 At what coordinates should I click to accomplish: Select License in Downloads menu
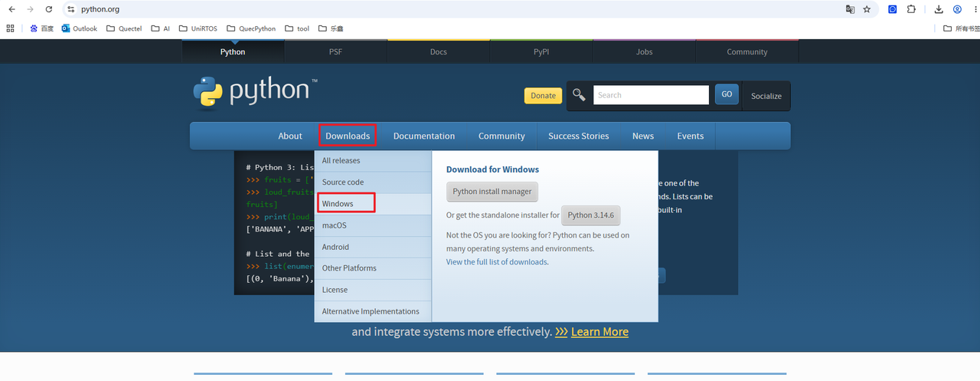[x=373, y=290]
